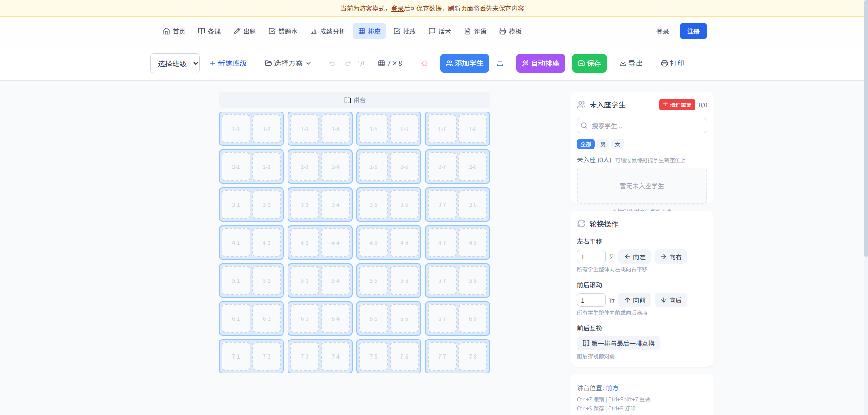Select seat 1-8
This screenshot has width=868, height=415.
(473, 129)
